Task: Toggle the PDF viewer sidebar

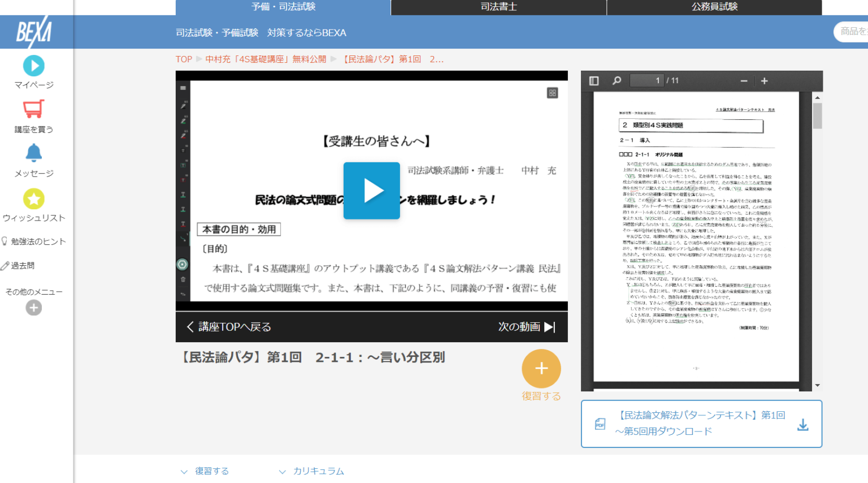Action: (594, 81)
